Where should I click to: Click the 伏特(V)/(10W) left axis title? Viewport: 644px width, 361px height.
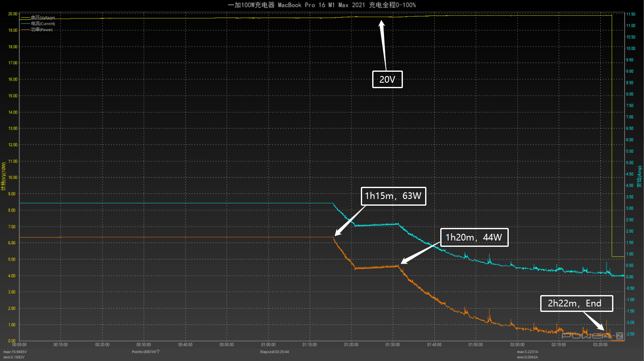4,176
